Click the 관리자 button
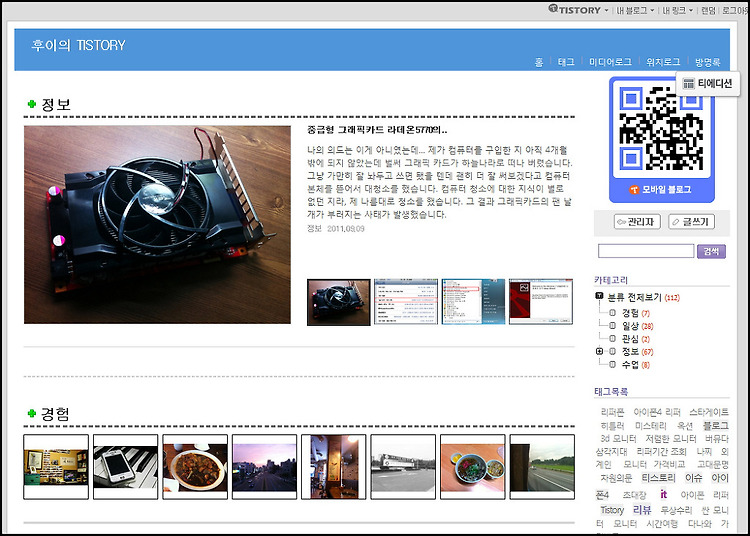 637,222
